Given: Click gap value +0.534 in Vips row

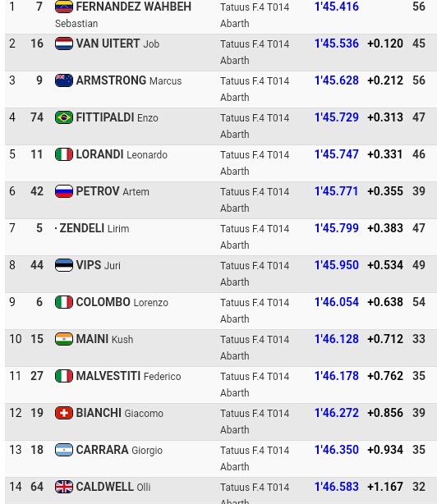Looking at the screenshot, I should tap(385, 265).
